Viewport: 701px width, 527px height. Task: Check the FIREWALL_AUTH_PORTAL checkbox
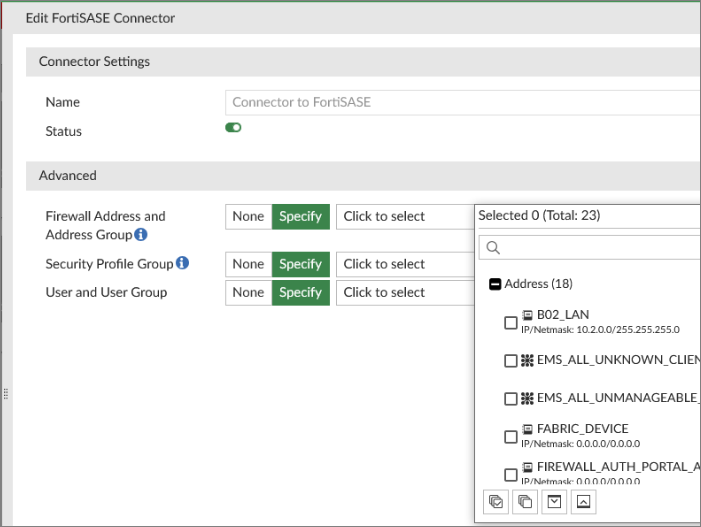pos(511,475)
